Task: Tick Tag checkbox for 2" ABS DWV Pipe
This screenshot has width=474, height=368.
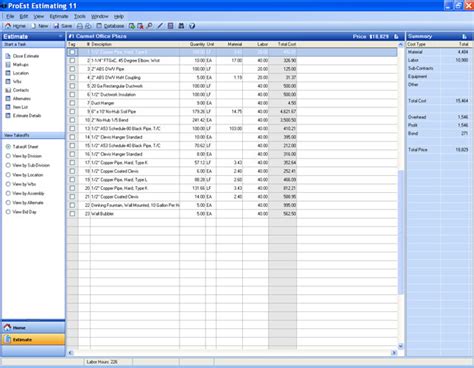Action: click(72, 69)
